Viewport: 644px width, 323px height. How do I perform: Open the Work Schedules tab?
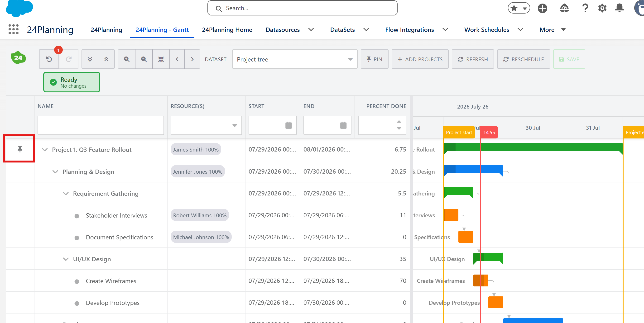[x=486, y=30]
